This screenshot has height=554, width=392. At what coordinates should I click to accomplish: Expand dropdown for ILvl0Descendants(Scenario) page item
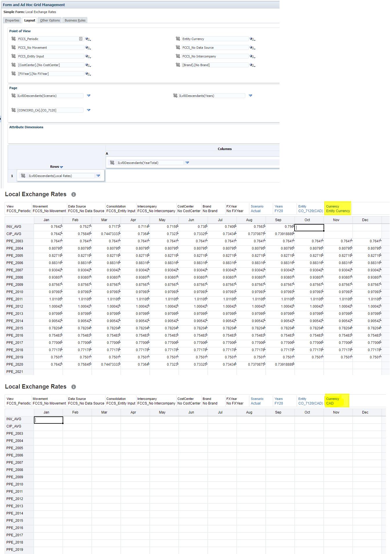click(x=89, y=95)
